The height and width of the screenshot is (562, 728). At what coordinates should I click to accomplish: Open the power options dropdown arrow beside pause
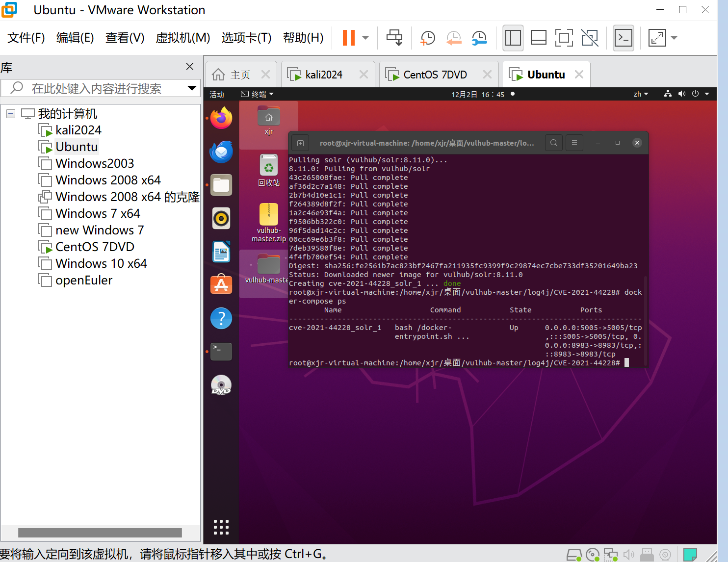[365, 38]
